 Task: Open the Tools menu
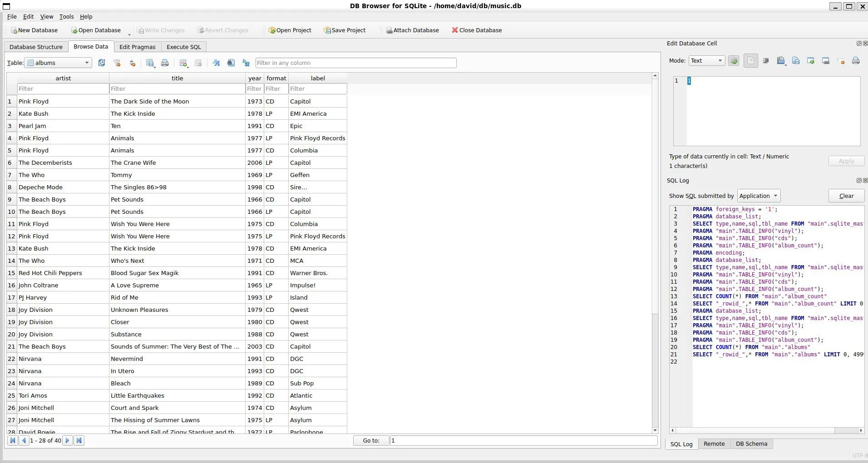[x=66, y=17]
